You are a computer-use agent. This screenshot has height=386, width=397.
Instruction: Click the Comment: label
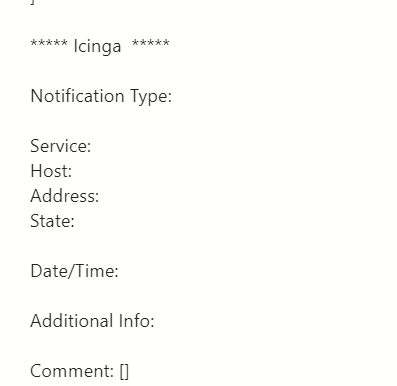[72, 371]
